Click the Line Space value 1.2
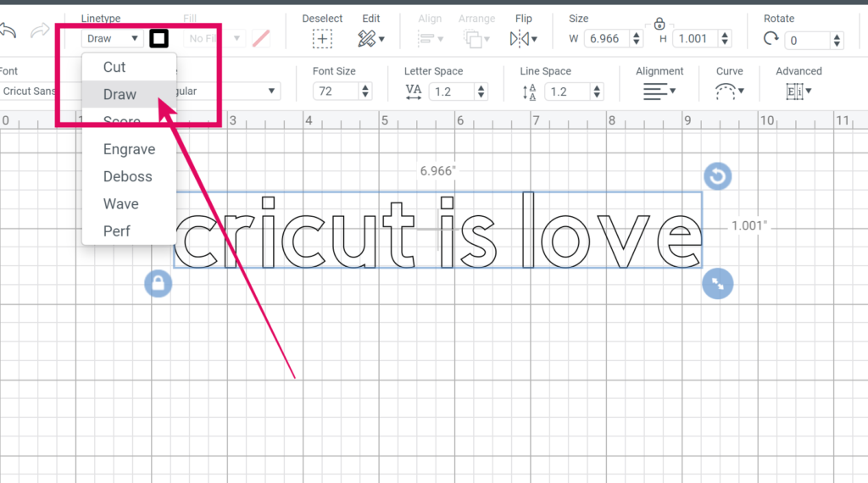 tap(567, 92)
